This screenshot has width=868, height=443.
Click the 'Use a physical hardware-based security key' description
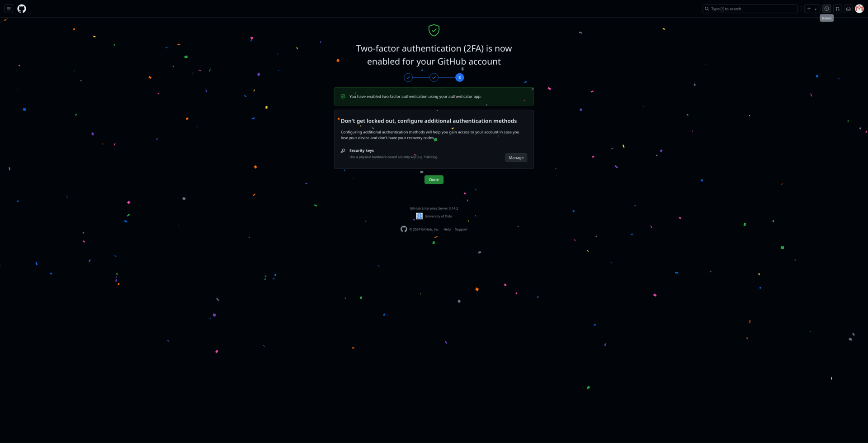click(x=394, y=157)
